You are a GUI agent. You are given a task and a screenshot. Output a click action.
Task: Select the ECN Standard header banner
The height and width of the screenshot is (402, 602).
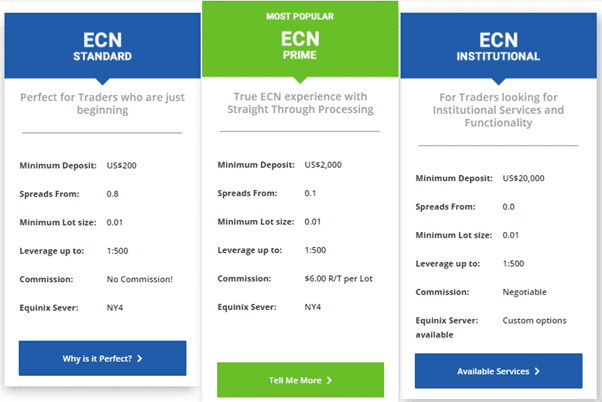coord(103,46)
